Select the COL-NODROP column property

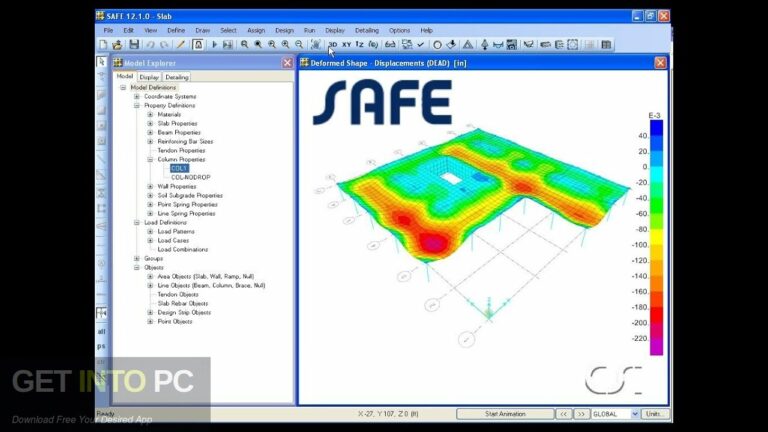(x=191, y=177)
